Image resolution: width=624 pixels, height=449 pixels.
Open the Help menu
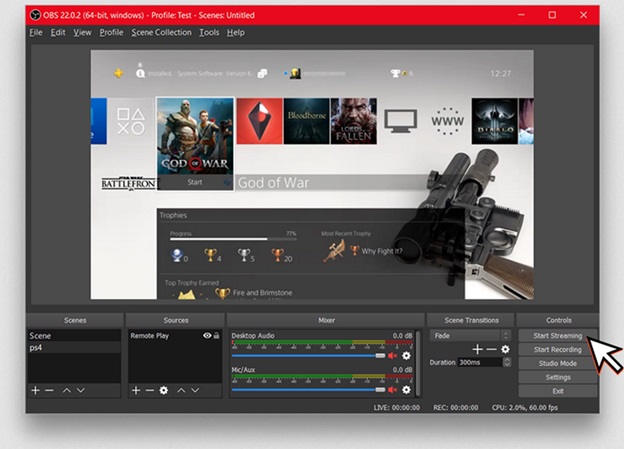coord(236,33)
